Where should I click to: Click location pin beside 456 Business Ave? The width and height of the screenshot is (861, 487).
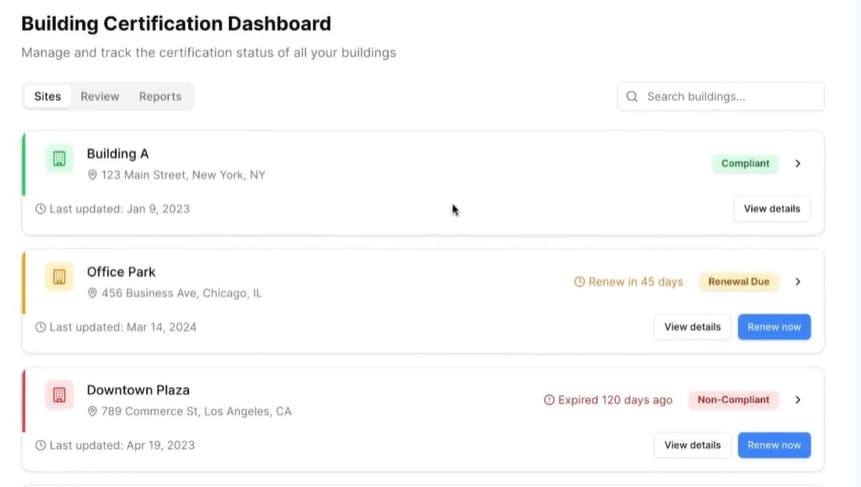click(x=93, y=293)
